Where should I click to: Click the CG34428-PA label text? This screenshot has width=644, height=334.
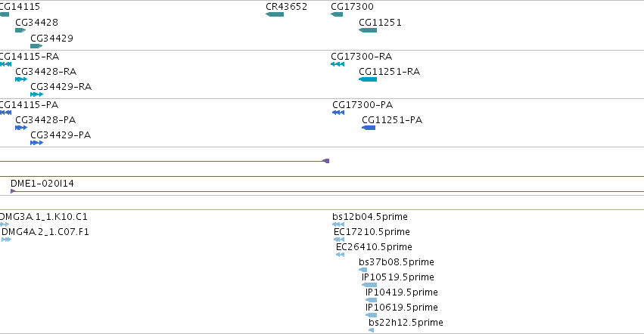click(x=45, y=120)
